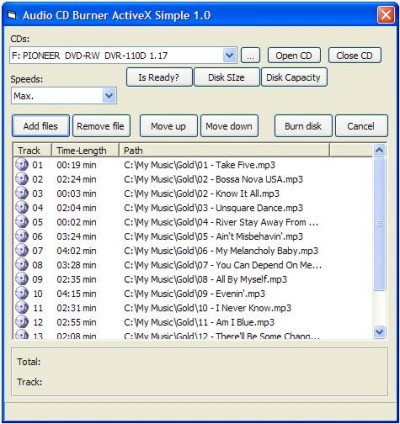This screenshot has height=424, width=400.
Task: Select My Melancholy Baby.mp3 path
Action: tap(221, 251)
